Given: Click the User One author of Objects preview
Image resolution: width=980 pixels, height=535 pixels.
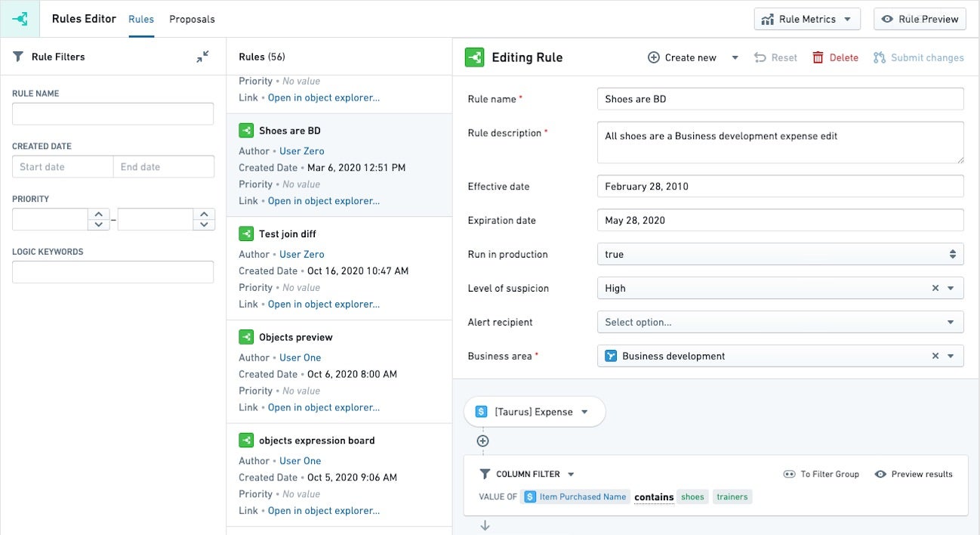Looking at the screenshot, I should [300, 357].
